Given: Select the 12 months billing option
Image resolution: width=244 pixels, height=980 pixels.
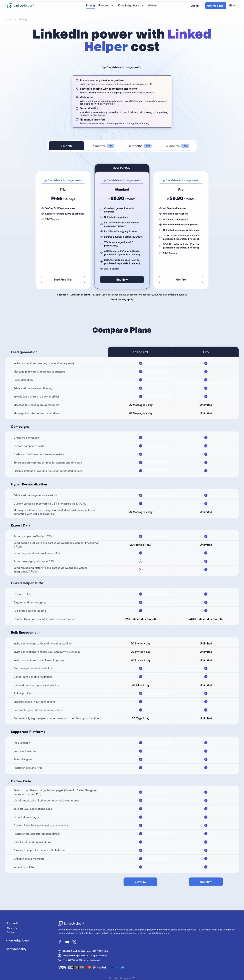Looking at the screenshot, I should tap(177, 146).
